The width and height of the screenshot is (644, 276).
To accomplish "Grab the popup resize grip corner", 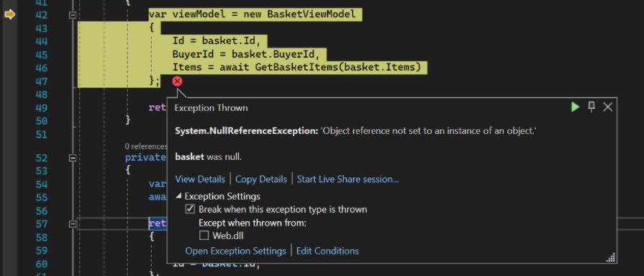I will tap(611, 257).
